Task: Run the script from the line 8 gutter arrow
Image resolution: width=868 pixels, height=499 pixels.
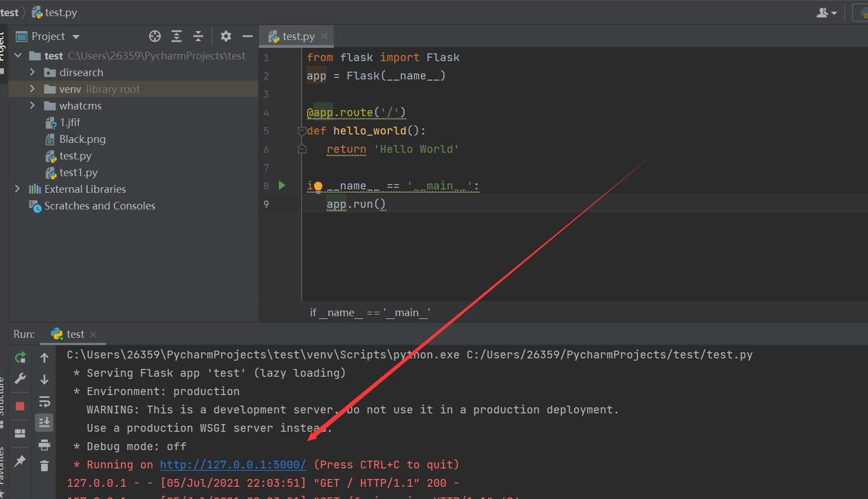Action: [x=282, y=186]
